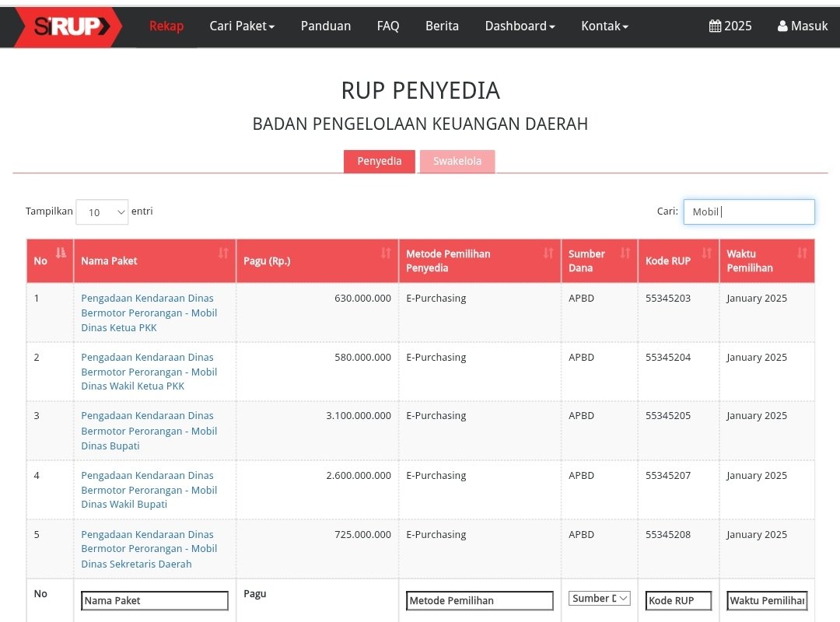840x622 pixels.
Task: Open the Tampilkan entries count dropdown
Action: 102,212
